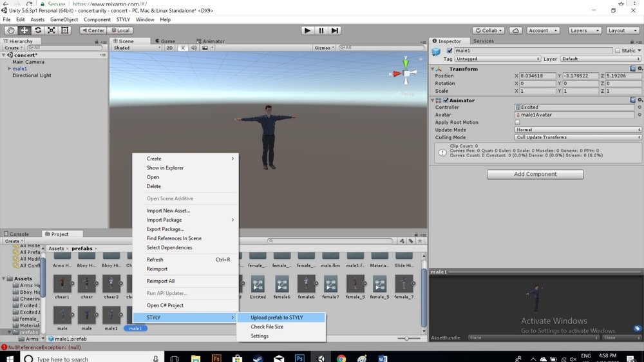This screenshot has height=362, width=644.
Task: Choose Upload prefab to STYLY
Action: tap(281, 317)
